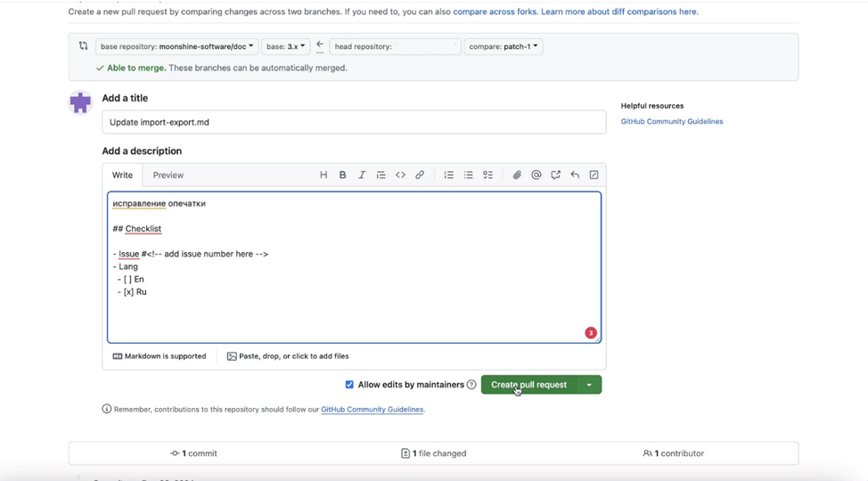This screenshot has width=868, height=481.
Task: Click the 'Able to merge.' status text
Action: point(136,68)
